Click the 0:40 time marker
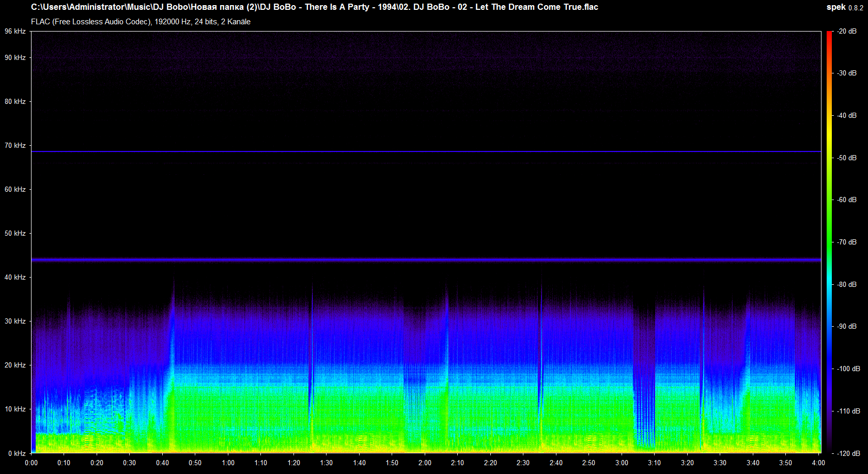This screenshot has height=474, width=868. 162,463
